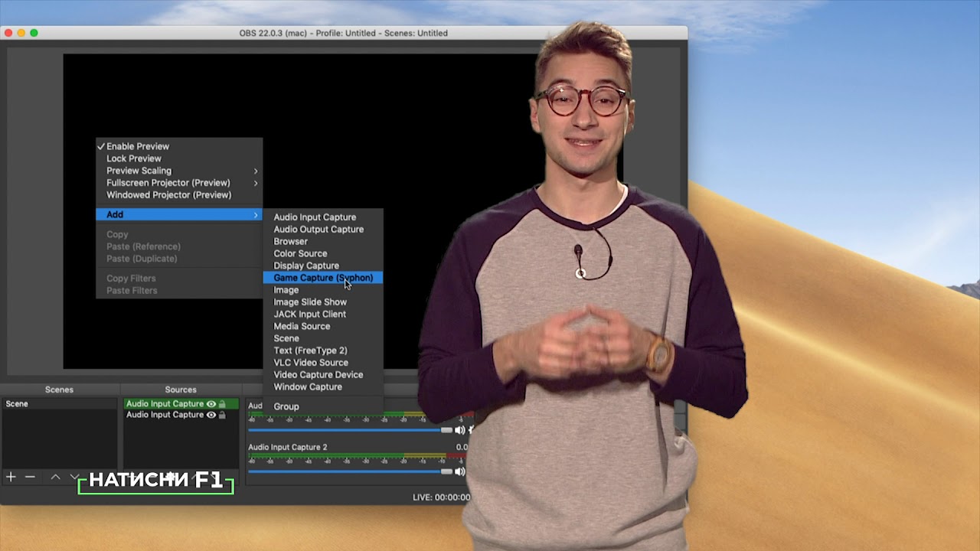Image resolution: width=980 pixels, height=551 pixels.
Task: Select Windowed Projector (Preview)
Action: [179, 195]
